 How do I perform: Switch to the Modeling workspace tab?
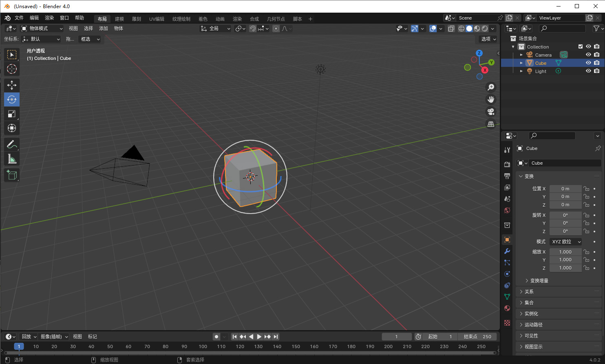click(x=119, y=19)
